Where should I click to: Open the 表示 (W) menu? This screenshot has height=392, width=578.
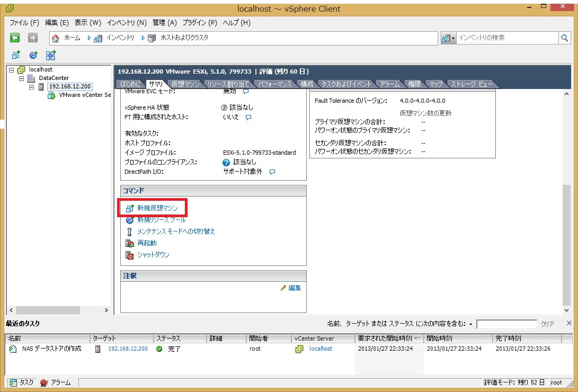[x=88, y=23]
